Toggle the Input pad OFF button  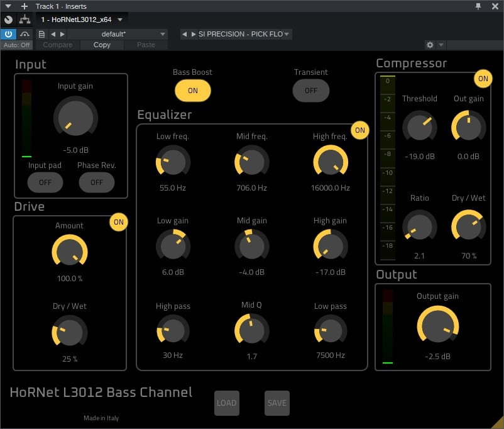pyautogui.click(x=45, y=182)
